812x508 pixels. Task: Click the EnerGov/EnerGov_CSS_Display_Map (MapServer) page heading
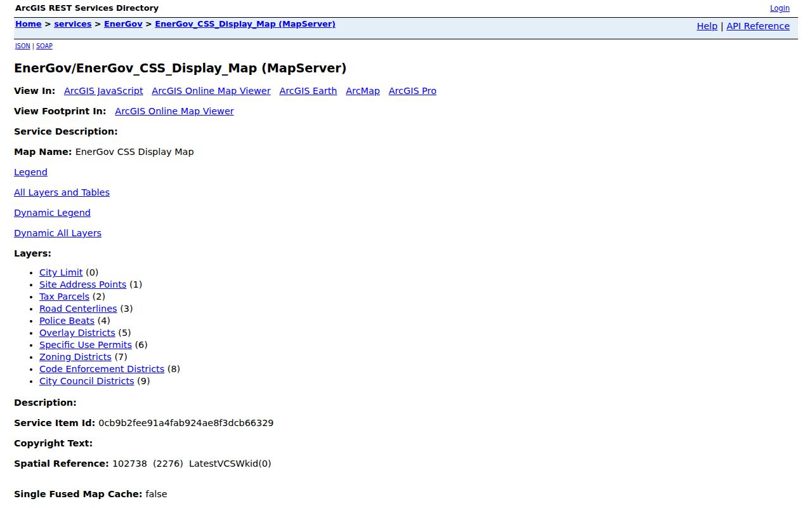[x=180, y=69]
